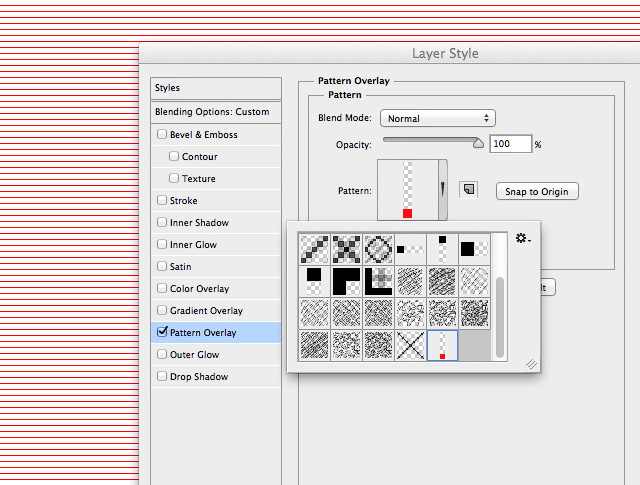This screenshot has width=640, height=485.
Task: Click the pattern picker resize grip
Action: point(531,363)
